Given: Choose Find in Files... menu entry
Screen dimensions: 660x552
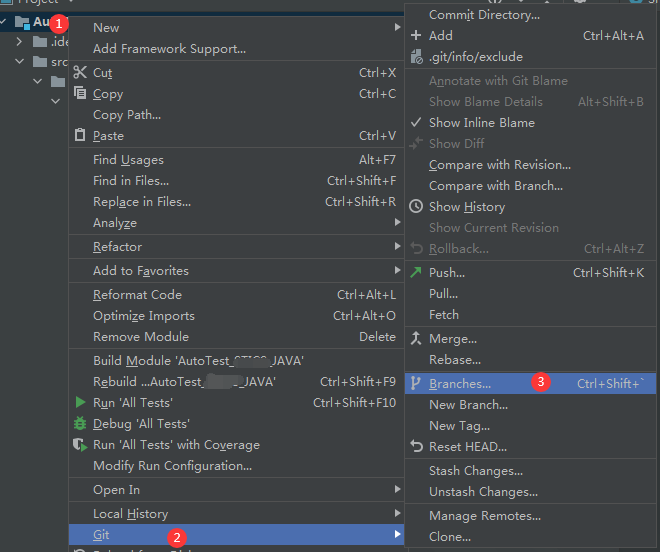Looking at the screenshot, I should [x=131, y=181].
